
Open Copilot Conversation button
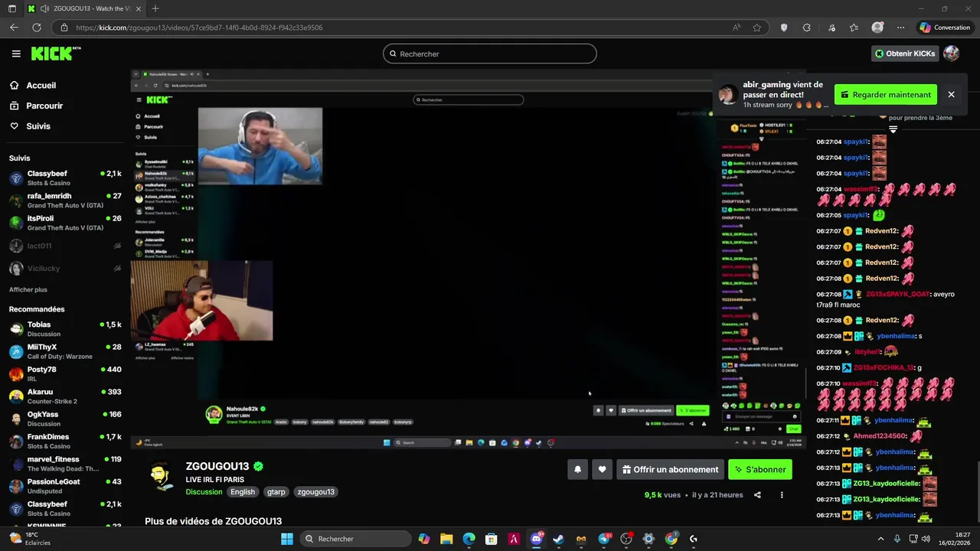pyautogui.click(x=946, y=28)
